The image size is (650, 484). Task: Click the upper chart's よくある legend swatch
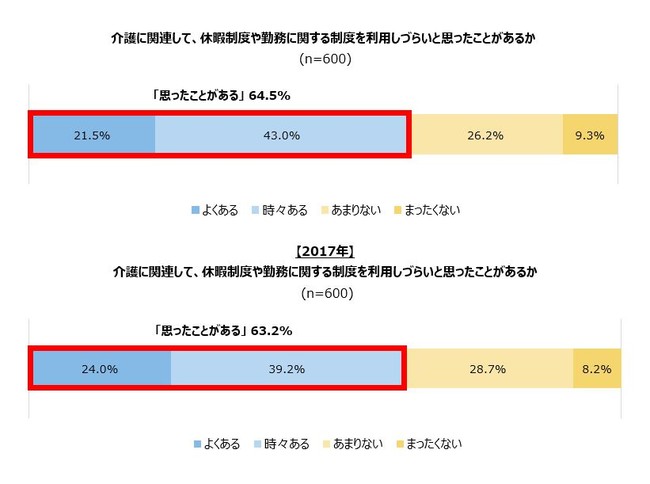[195, 211]
